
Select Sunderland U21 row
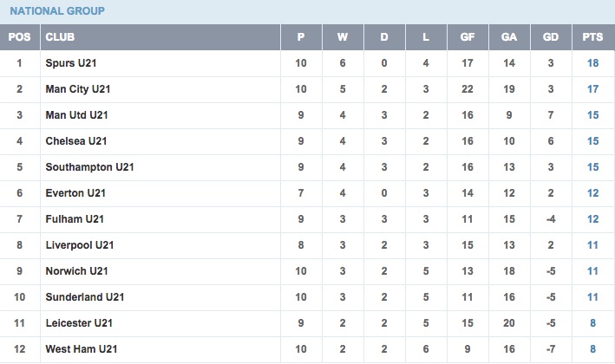point(307,297)
